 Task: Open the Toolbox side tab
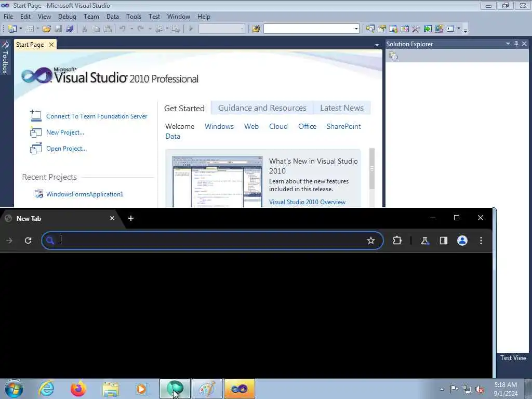click(x=5, y=58)
